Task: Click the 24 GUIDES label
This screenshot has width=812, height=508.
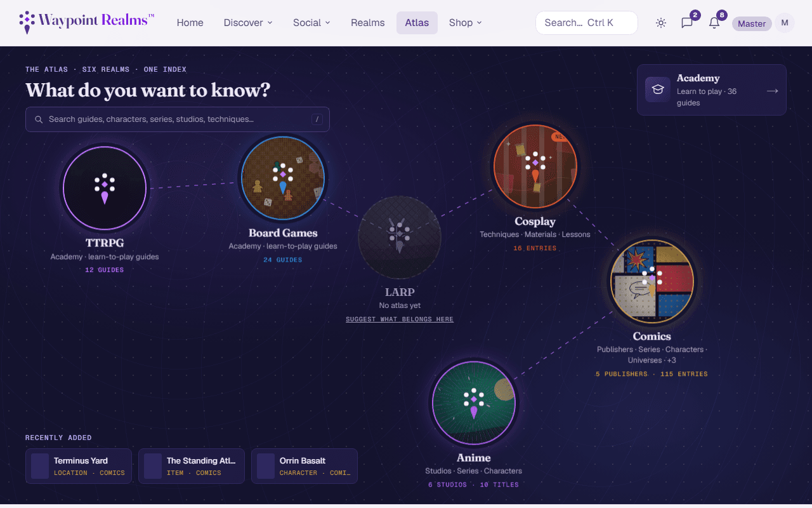Action: pos(283,260)
